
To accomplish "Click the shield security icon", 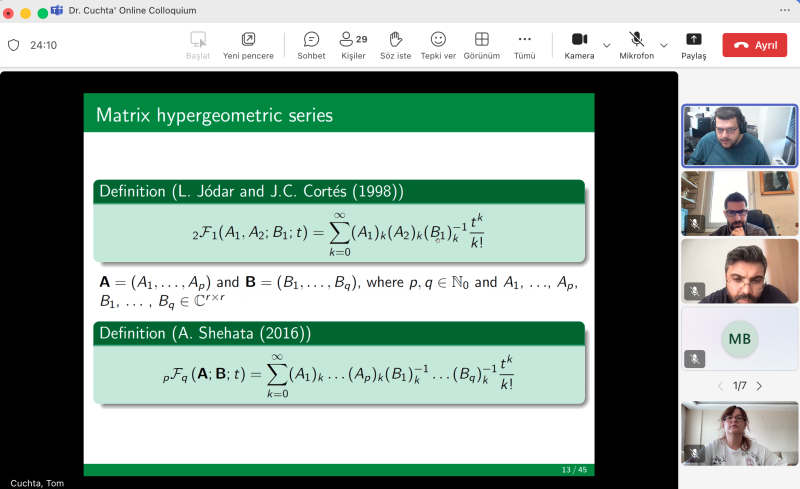I will pyautogui.click(x=14, y=45).
